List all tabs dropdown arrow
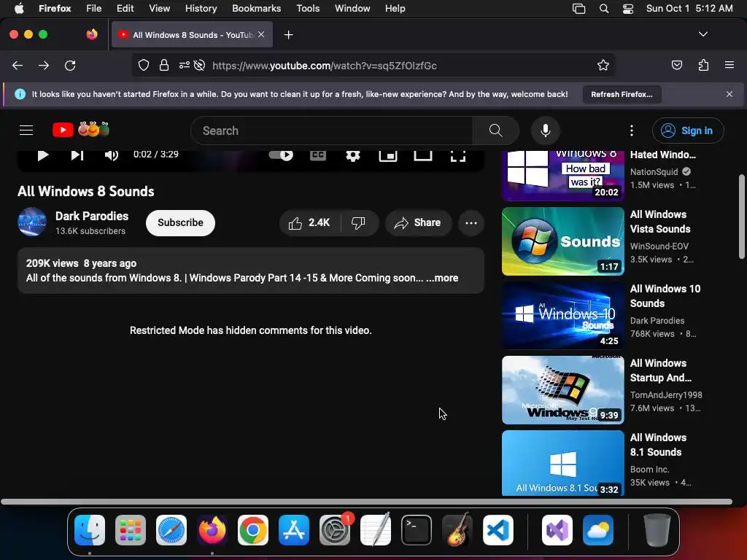Screen dimensions: 747x560 (x=703, y=34)
